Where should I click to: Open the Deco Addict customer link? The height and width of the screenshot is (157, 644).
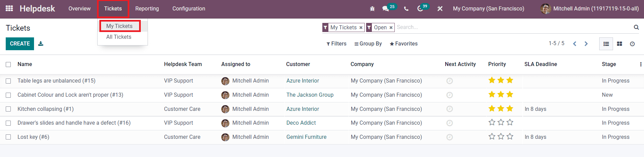coord(301,123)
